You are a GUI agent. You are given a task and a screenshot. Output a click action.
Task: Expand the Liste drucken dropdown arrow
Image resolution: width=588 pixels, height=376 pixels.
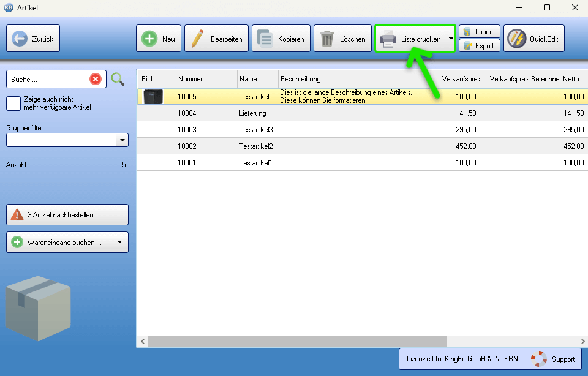(451, 39)
